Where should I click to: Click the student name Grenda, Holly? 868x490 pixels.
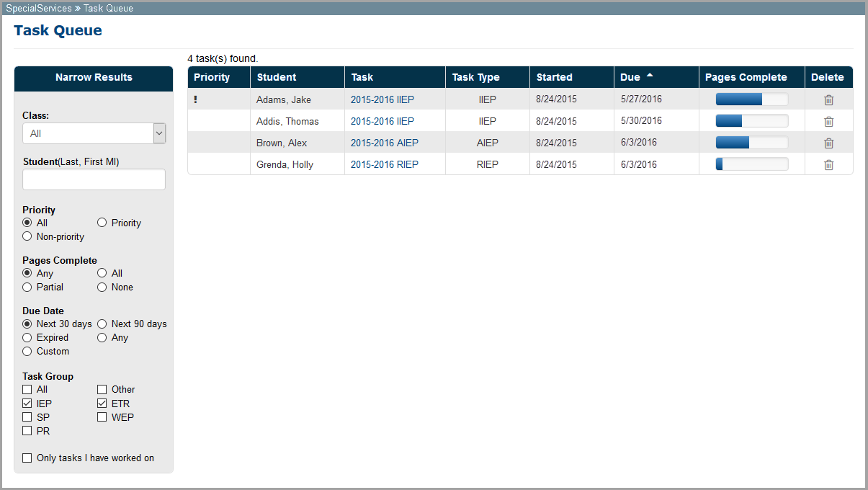[x=285, y=164]
